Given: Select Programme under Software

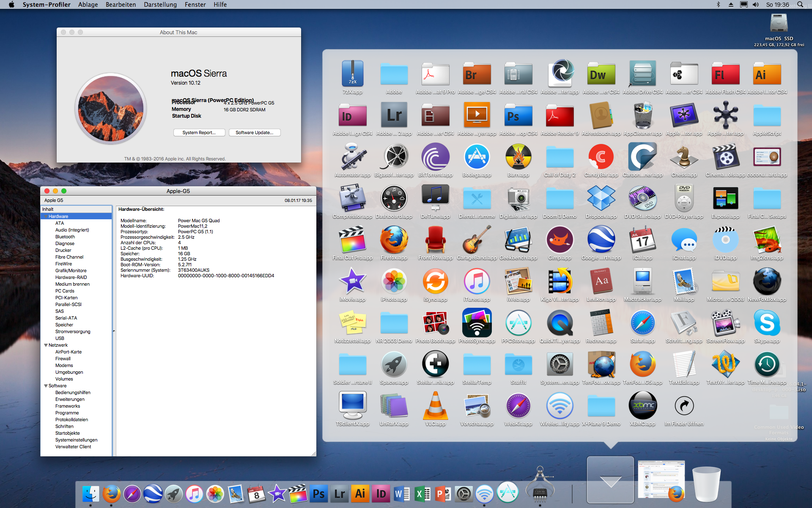Looking at the screenshot, I should point(67,413).
